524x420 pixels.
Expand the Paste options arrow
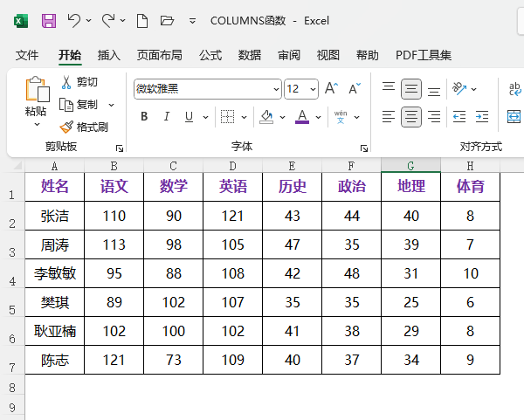coord(37,124)
